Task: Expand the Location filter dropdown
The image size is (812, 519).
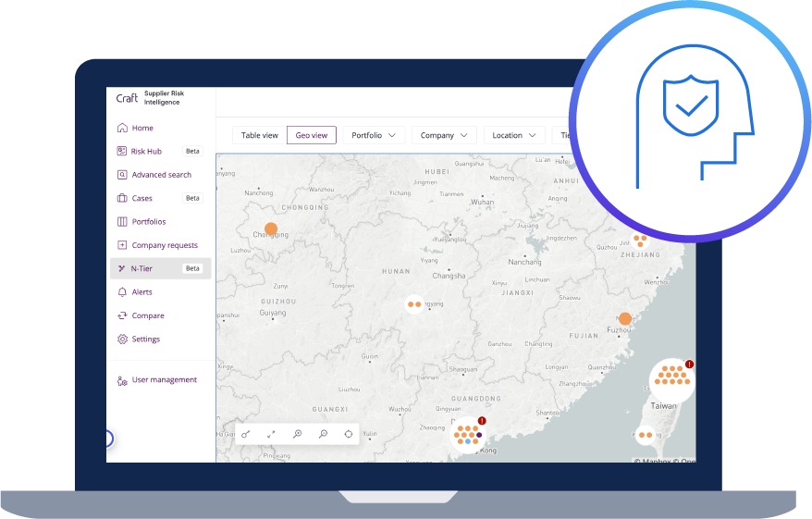Action: tap(514, 135)
